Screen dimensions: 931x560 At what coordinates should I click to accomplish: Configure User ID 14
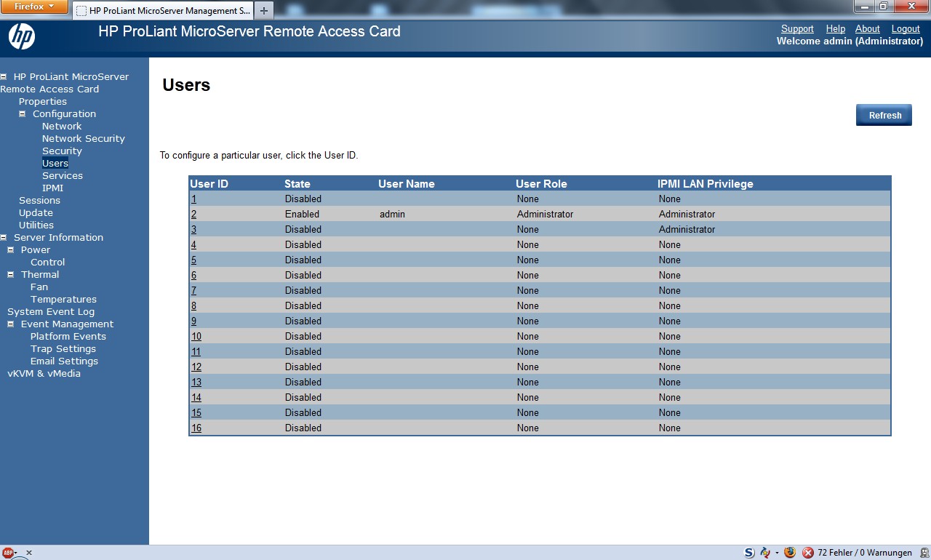(x=196, y=397)
